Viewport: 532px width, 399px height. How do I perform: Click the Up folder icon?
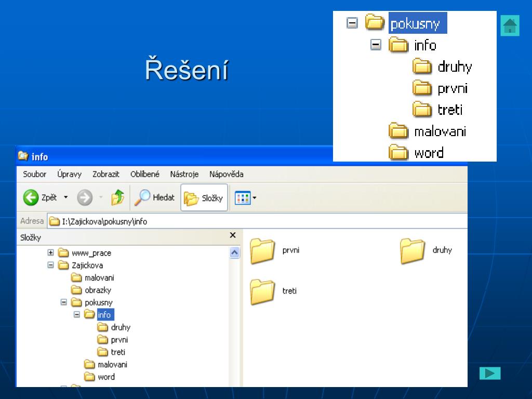click(x=118, y=197)
